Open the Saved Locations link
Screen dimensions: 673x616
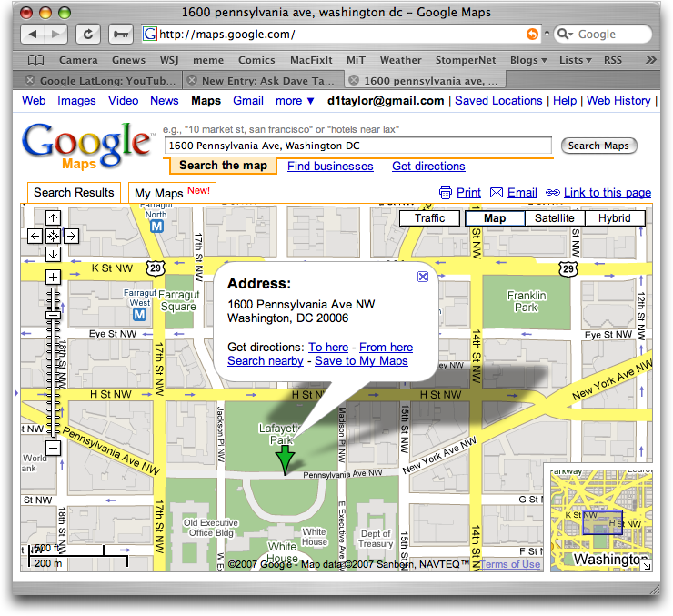coord(498,100)
